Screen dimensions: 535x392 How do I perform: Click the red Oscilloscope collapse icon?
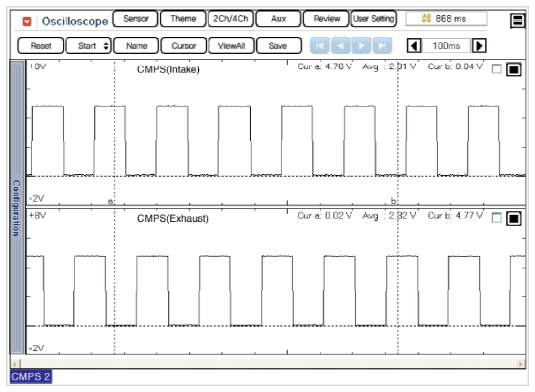(27, 21)
